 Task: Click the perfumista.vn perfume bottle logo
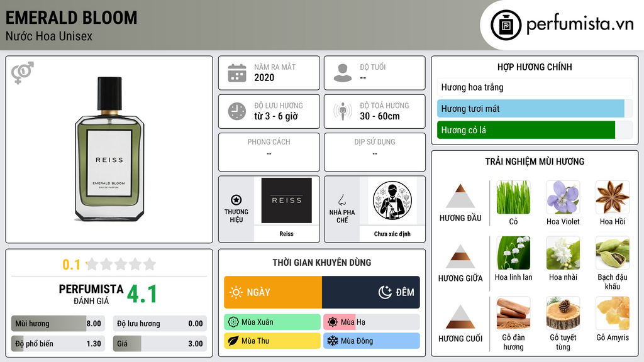point(506,25)
